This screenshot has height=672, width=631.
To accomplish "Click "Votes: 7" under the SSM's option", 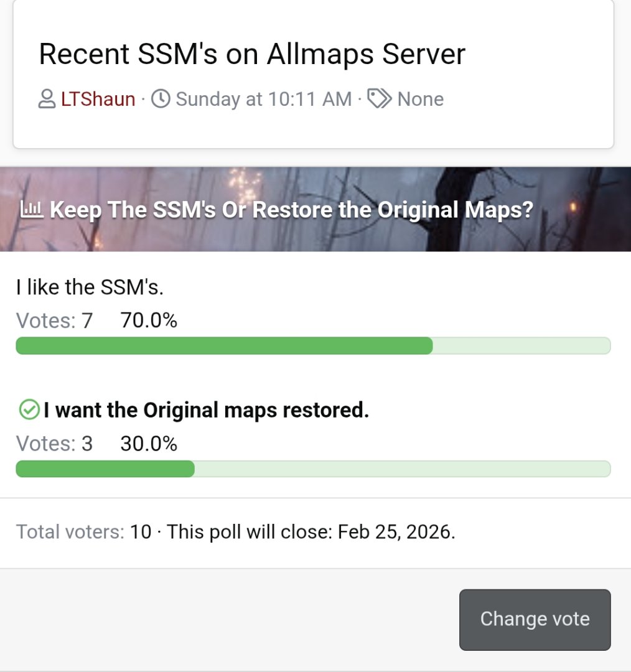I will pos(54,320).
